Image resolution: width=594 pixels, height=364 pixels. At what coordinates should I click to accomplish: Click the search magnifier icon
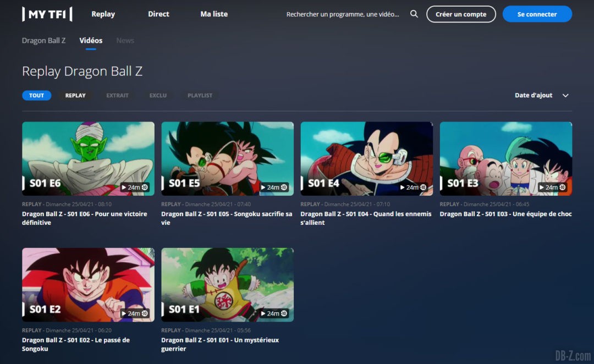[x=414, y=14]
